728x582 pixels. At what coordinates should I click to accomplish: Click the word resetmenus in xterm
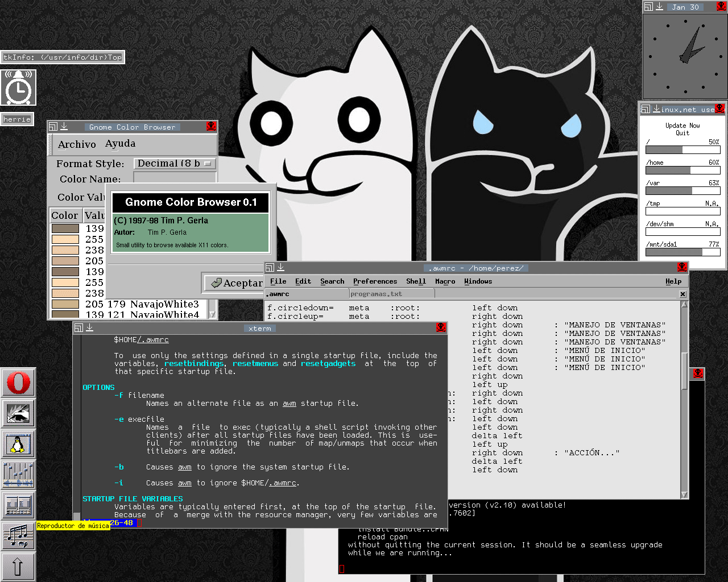pyautogui.click(x=255, y=364)
